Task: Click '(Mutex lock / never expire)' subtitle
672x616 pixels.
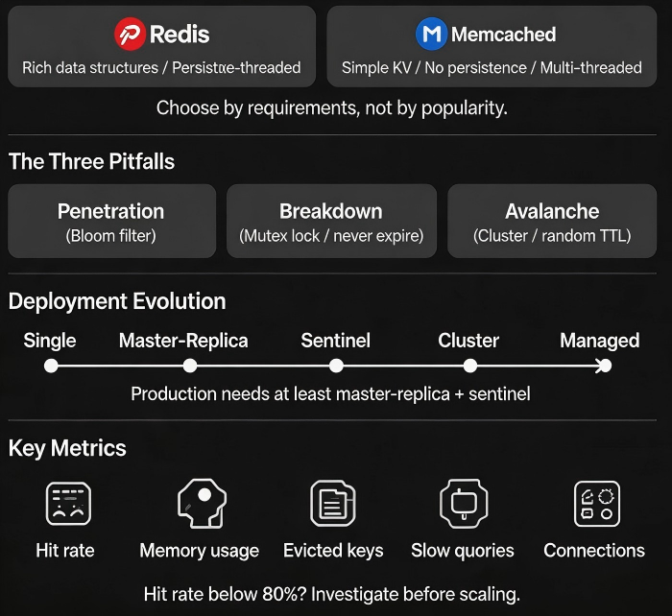Action: (x=331, y=236)
